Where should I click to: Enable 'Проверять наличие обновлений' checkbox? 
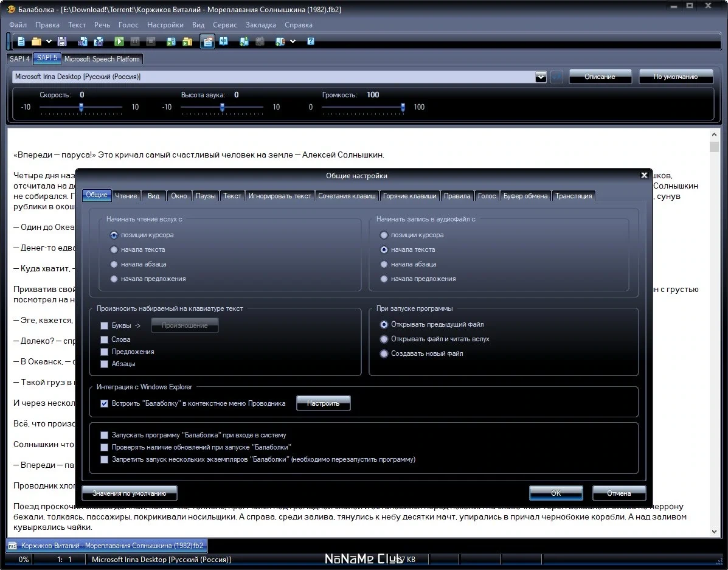coord(105,447)
